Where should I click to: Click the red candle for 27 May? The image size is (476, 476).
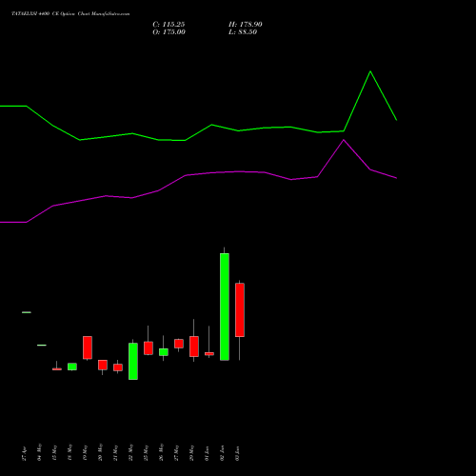coord(179,344)
